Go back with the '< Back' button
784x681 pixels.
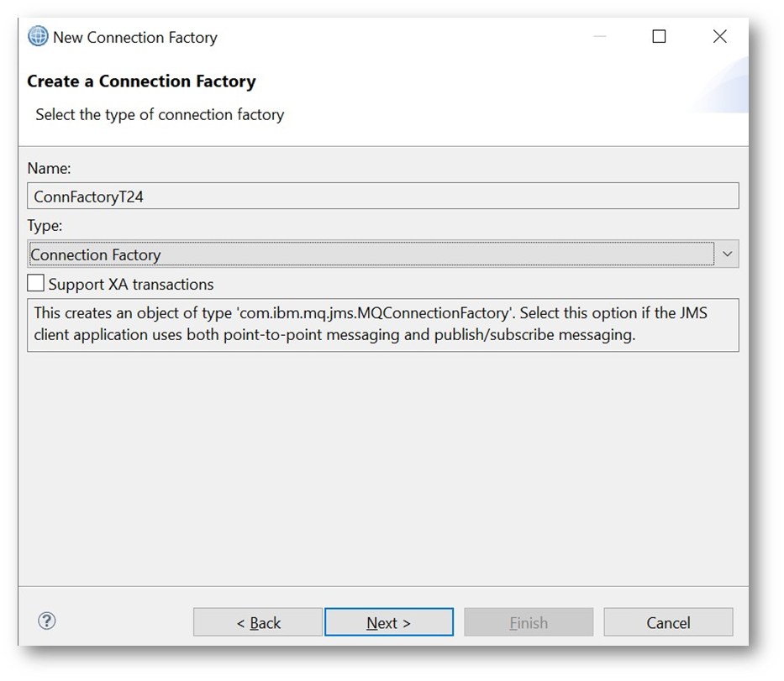[x=258, y=622]
